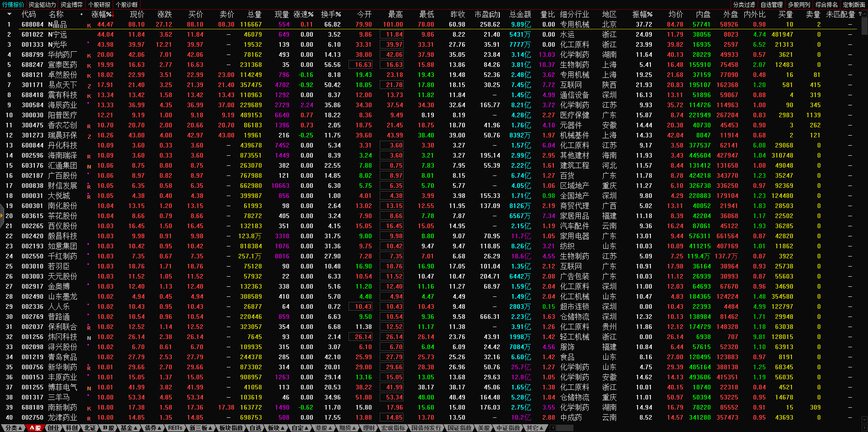Select the 科创 board tab

[71, 428]
